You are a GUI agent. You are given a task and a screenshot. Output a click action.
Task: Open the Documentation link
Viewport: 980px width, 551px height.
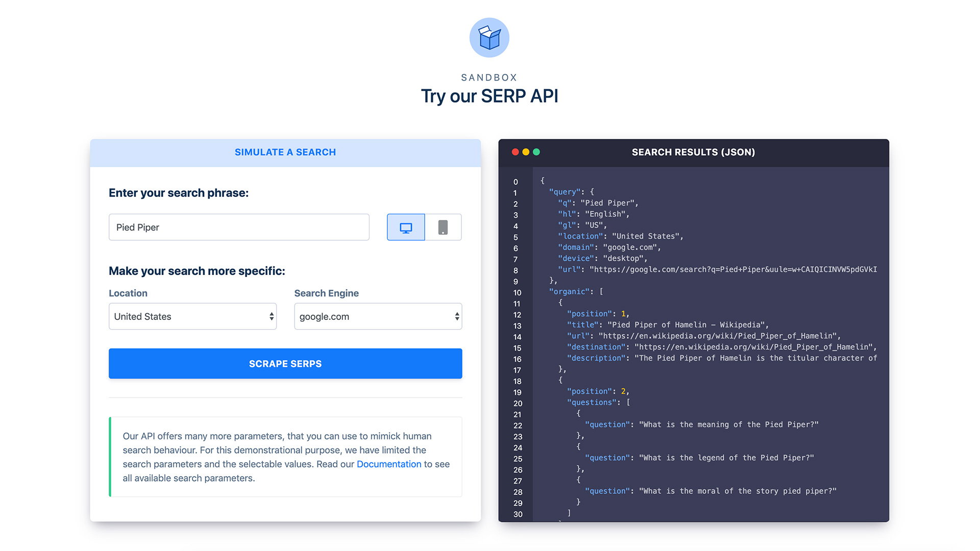[389, 464]
